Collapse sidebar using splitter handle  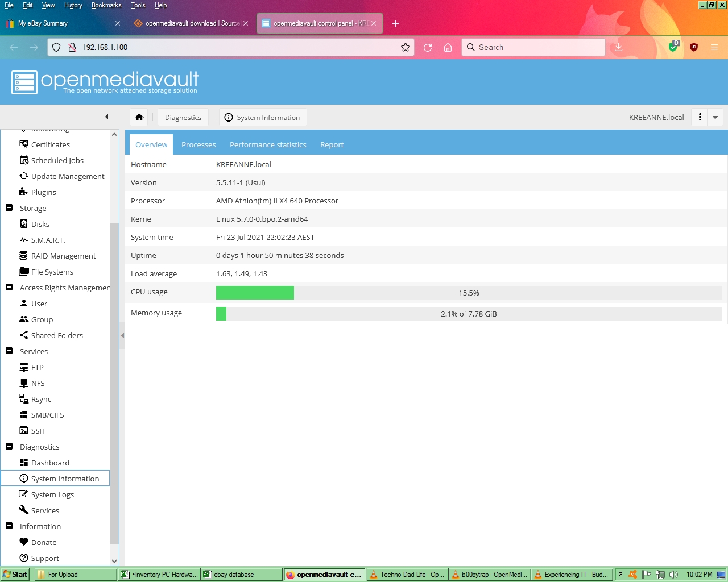[122, 335]
